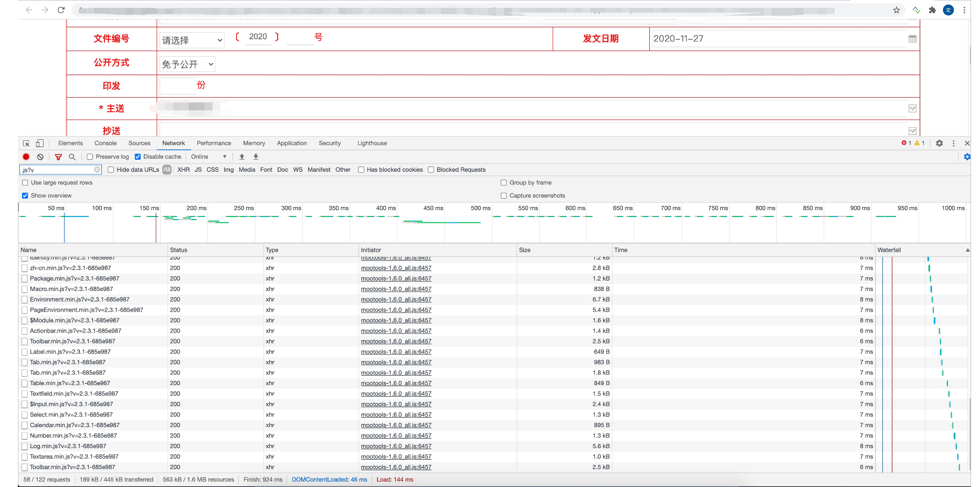Go forward in browser history
This screenshot has height=487, width=980.
point(45,10)
